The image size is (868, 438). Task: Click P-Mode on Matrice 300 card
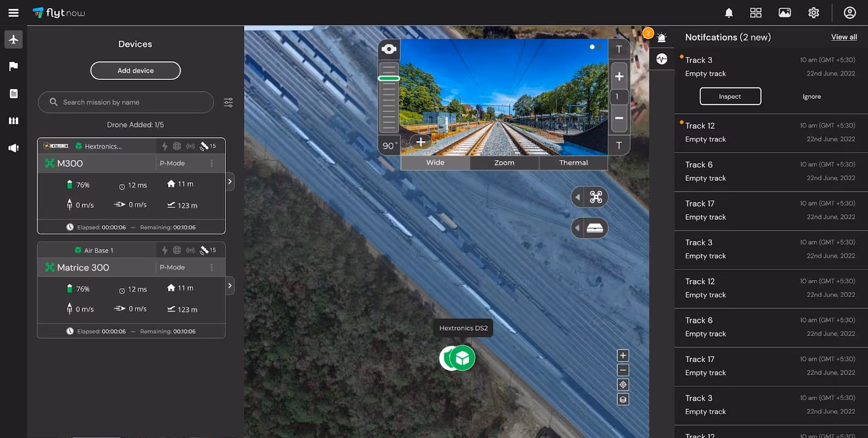click(x=172, y=268)
